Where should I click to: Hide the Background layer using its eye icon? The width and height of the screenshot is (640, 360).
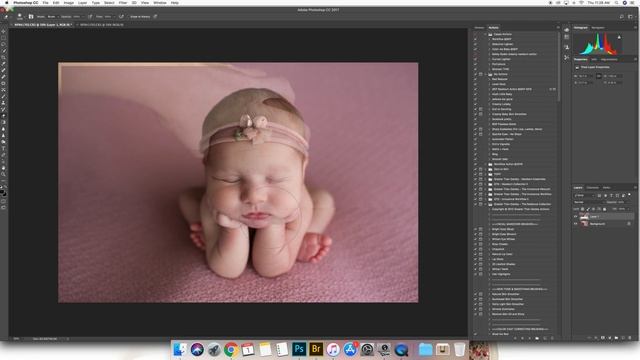click(576, 224)
